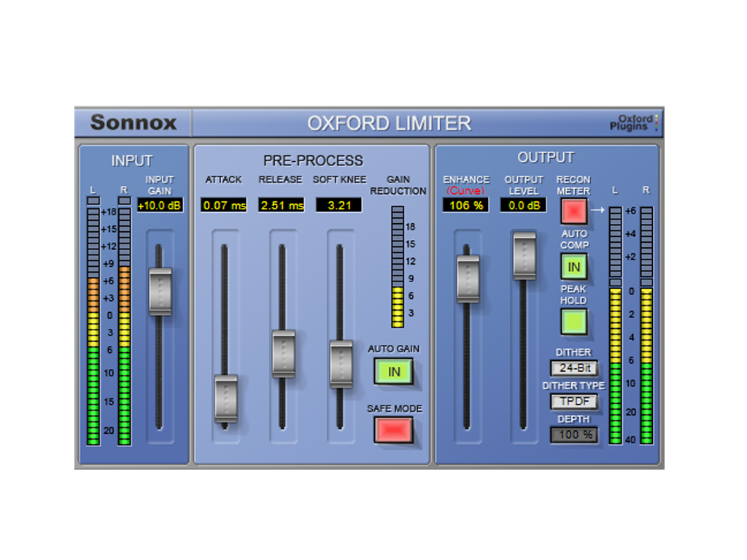Select the Attack time value field
Screen dimensions: 747x560
pos(224,206)
